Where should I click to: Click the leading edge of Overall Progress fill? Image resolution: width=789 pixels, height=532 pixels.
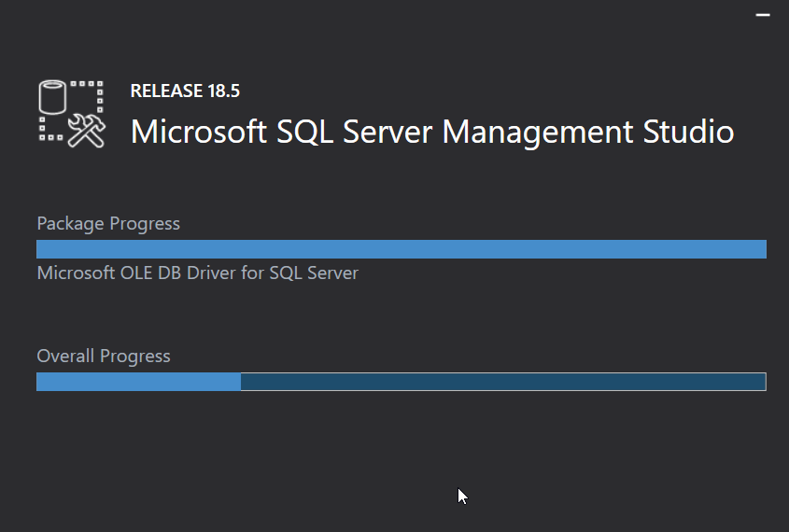(239, 382)
